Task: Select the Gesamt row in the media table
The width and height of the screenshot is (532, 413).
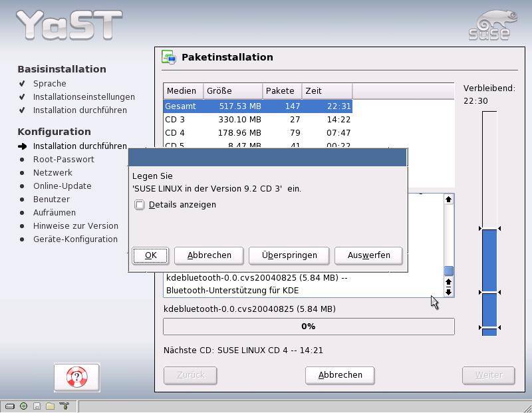Action: click(258, 106)
